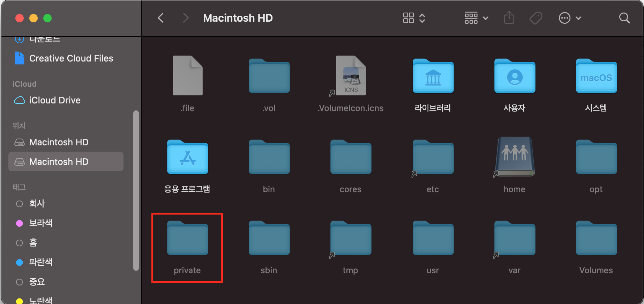Click the Macintosh HD window title
644x304 pixels.
238,18
